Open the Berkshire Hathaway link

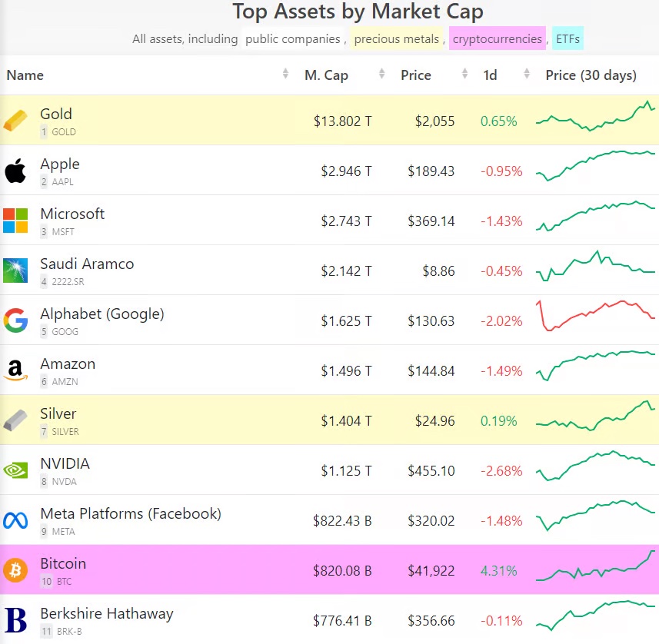107,613
